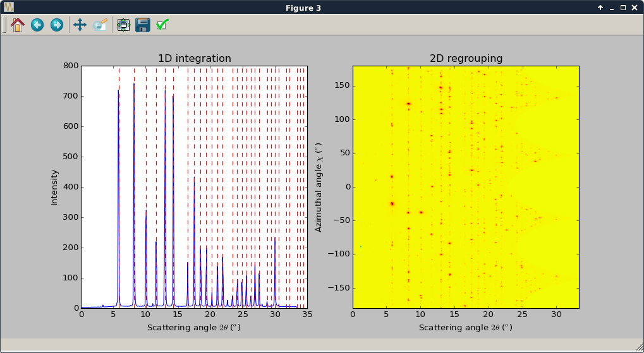Screen dimensions: 644x353
Task: Save the figure with the floppy icon
Action: click(x=143, y=25)
